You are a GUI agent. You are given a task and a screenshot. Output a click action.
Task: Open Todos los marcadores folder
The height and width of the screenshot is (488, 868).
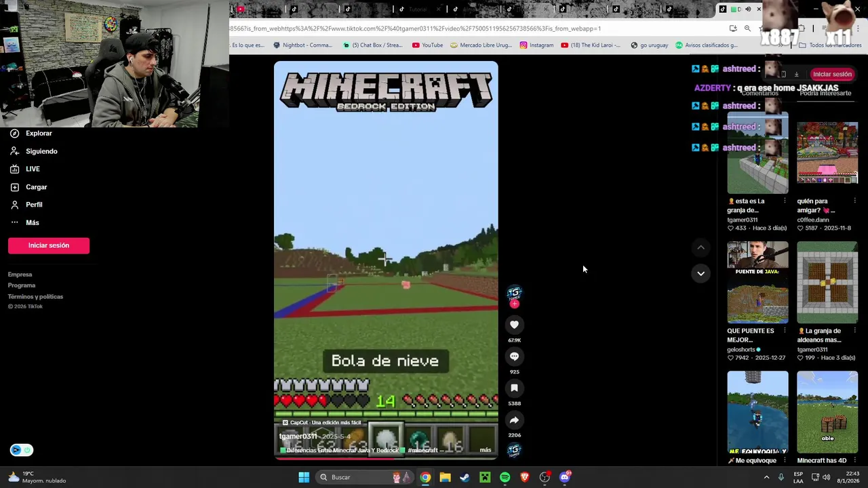pyautogui.click(x=830, y=45)
